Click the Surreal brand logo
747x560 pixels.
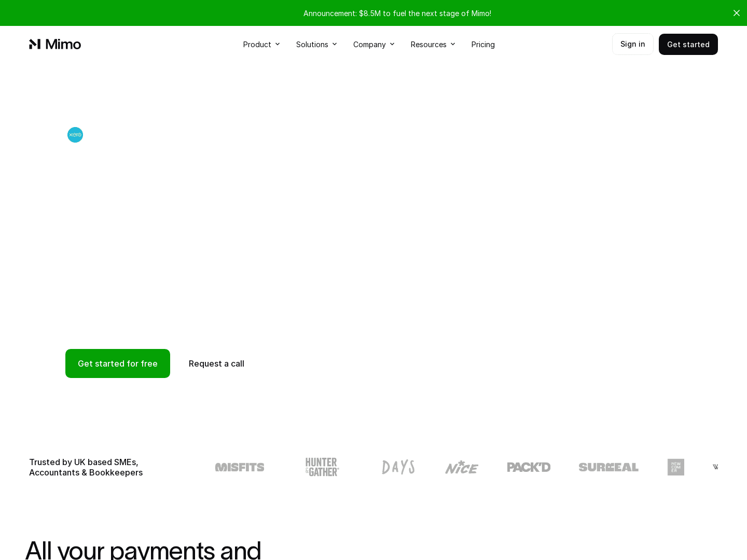click(608, 467)
